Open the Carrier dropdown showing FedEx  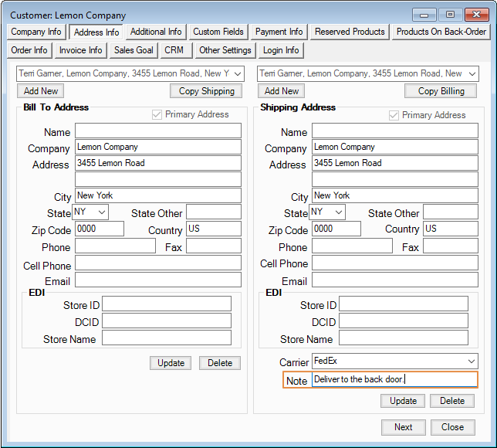pos(472,361)
